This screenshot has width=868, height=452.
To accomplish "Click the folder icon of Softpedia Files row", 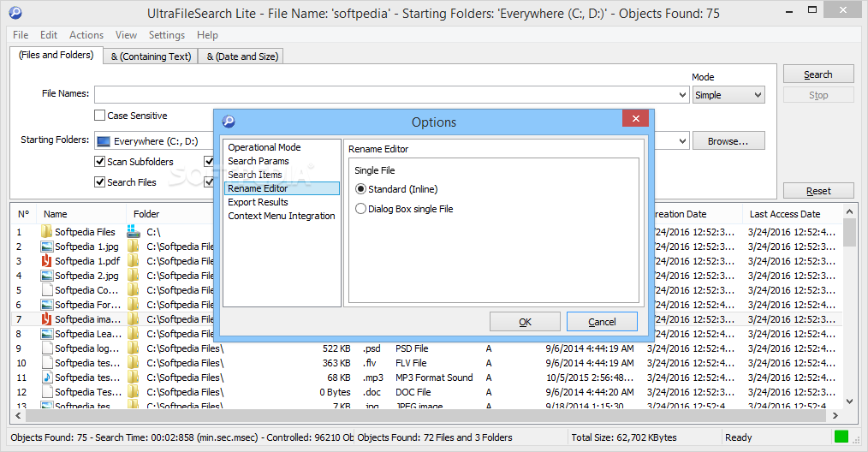I will [x=46, y=231].
